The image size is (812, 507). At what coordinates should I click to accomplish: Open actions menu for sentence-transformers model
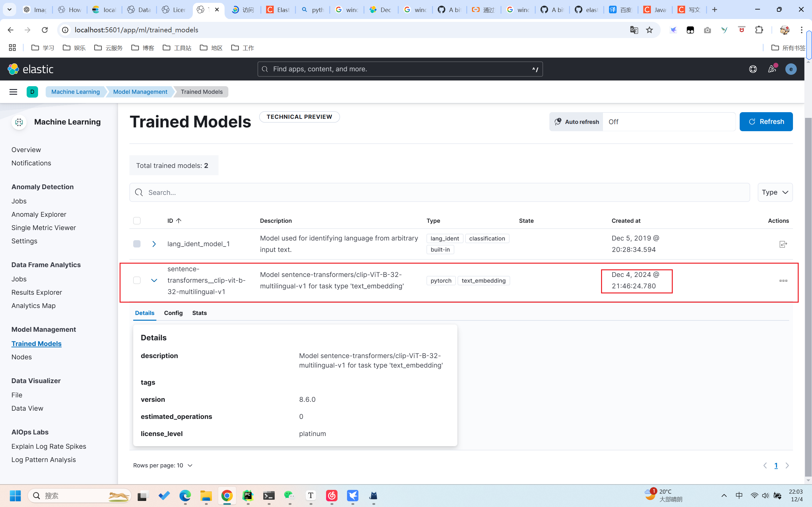pyautogui.click(x=783, y=281)
